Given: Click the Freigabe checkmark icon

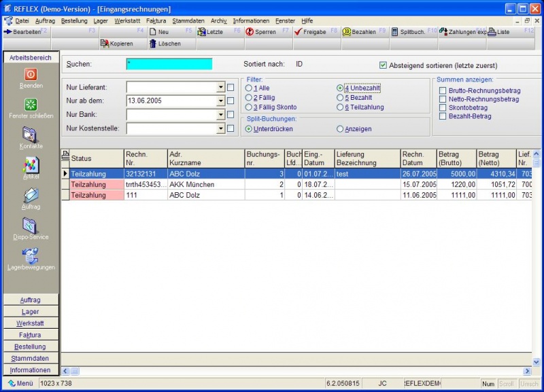Looking at the screenshot, I should pos(298,32).
